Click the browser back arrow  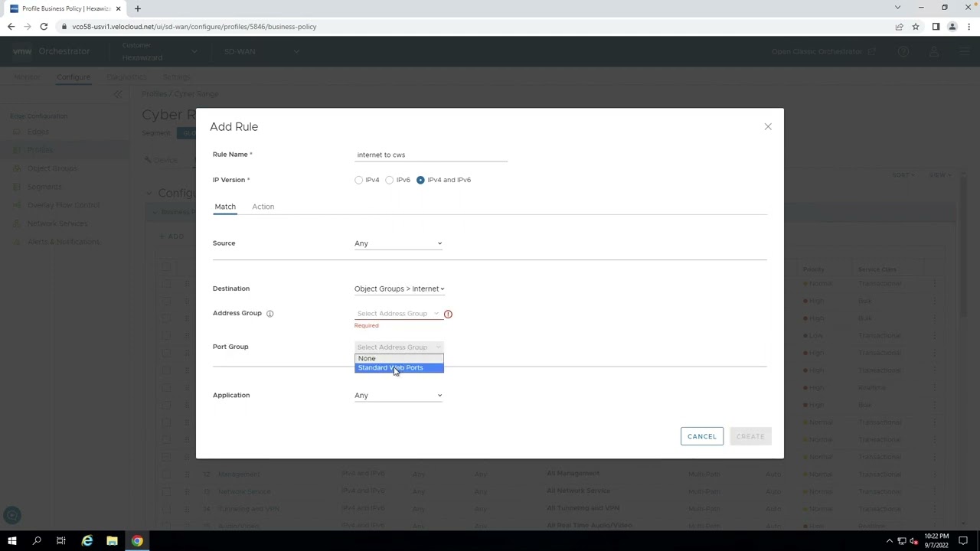(x=11, y=27)
